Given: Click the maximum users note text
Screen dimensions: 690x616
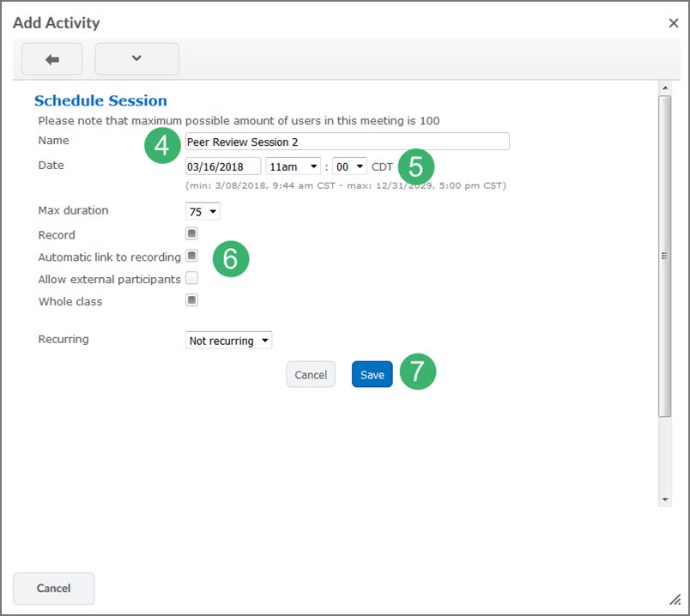Looking at the screenshot, I should click(239, 121).
